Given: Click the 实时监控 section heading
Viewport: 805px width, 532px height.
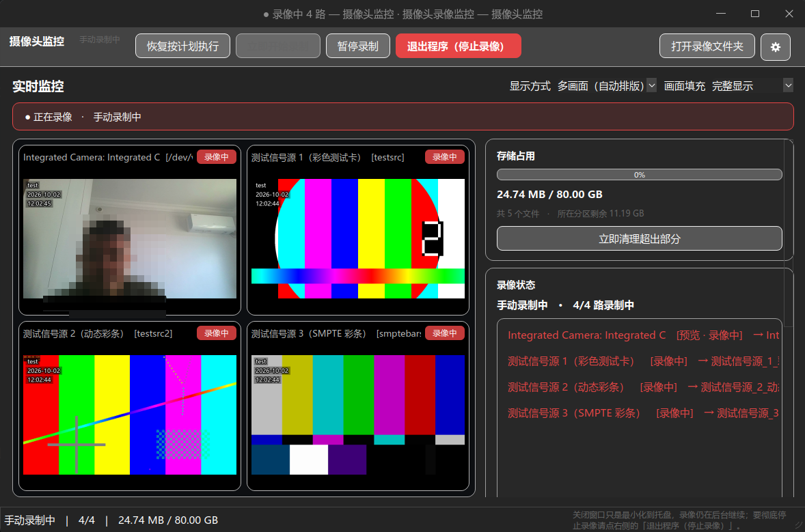Looking at the screenshot, I should (38, 86).
